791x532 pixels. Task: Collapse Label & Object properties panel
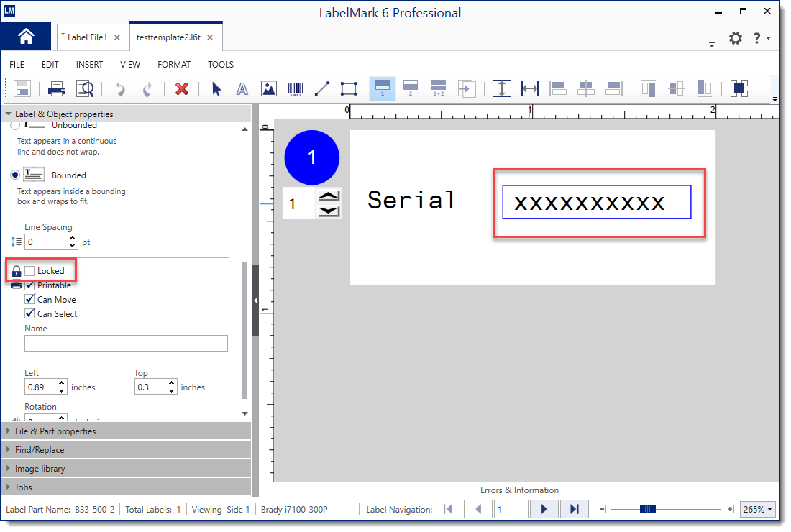tap(8, 114)
